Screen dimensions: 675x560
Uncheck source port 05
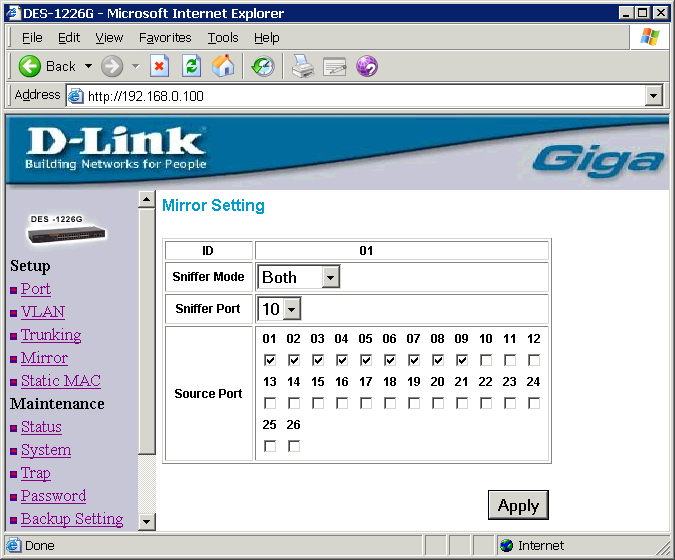(366, 360)
